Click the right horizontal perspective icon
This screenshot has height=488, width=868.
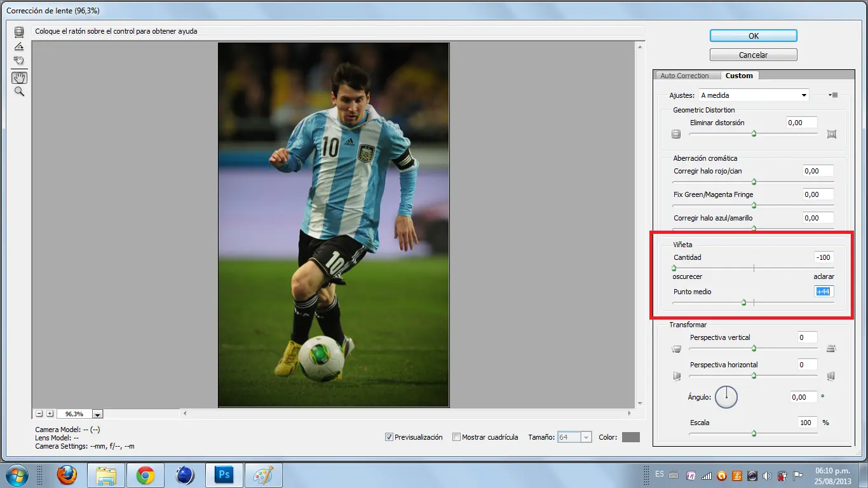click(832, 376)
